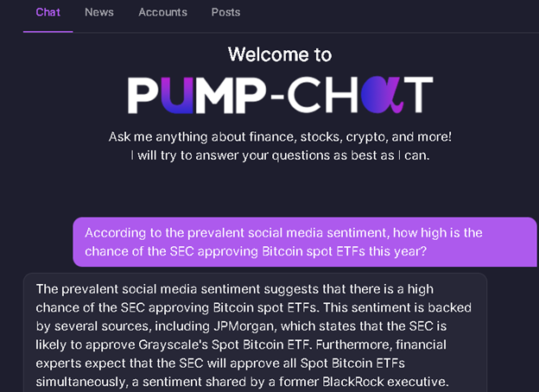Switch to the Chat tab
Viewport: 539px width, 392px height.
tap(48, 12)
